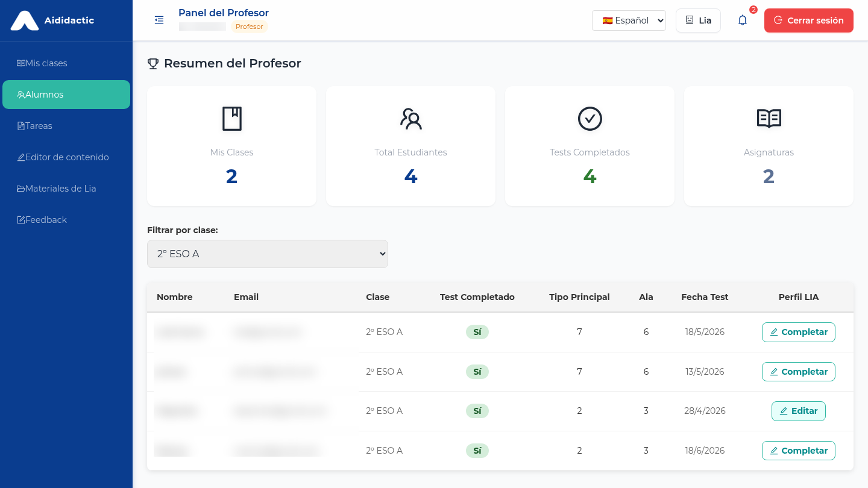Click the Email column header
The width and height of the screenshot is (868, 488).
pos(246,297)
